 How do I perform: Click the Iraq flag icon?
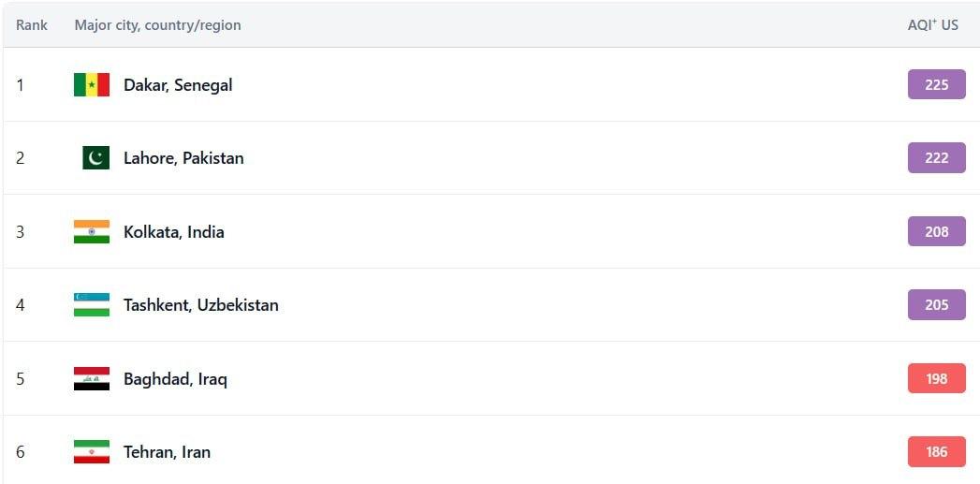(91, 378)
